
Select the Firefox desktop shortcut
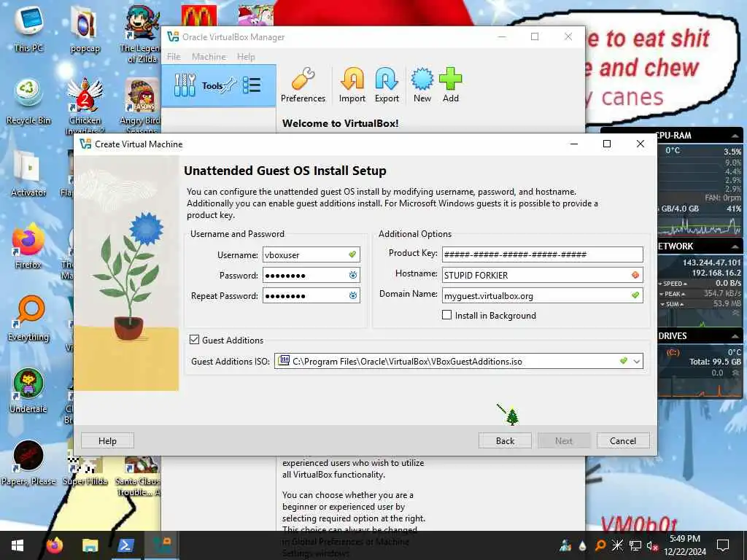[28, 246]
